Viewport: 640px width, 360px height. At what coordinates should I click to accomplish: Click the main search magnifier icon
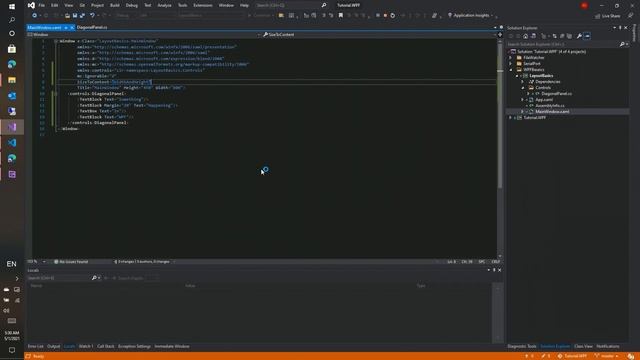tap(324, 5)
